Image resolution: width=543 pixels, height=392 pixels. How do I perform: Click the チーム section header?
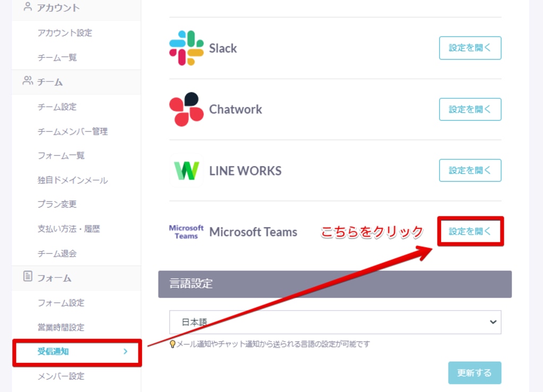76,82
